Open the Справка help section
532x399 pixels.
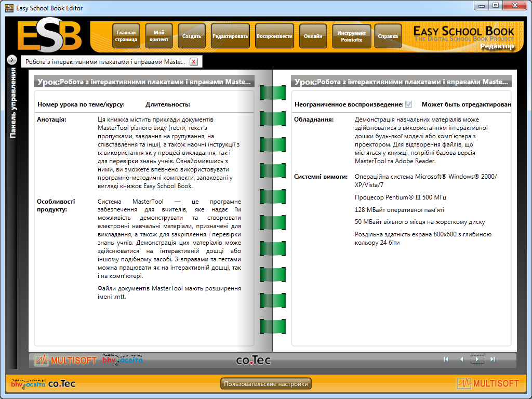pyautogui.click(x=388, y=36)
